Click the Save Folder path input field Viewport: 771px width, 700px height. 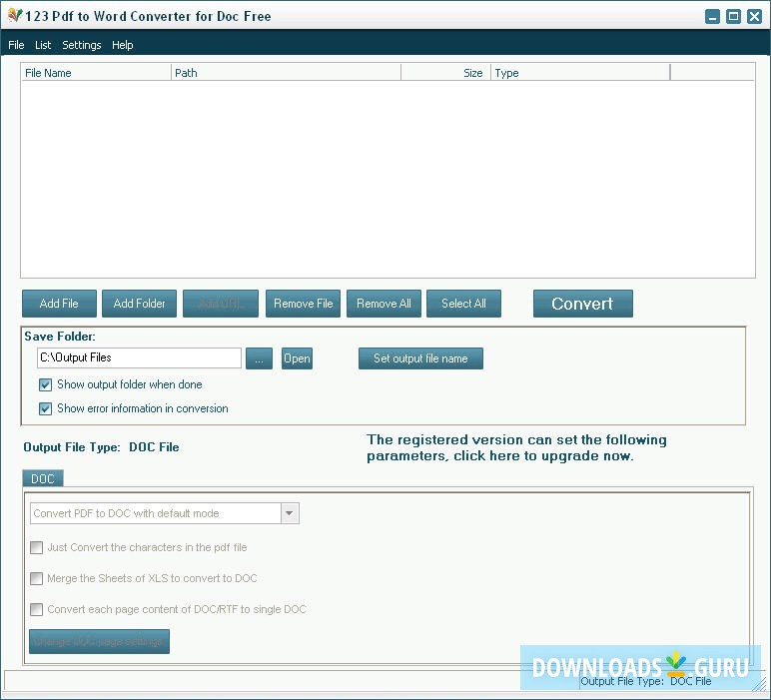[139, 357]
